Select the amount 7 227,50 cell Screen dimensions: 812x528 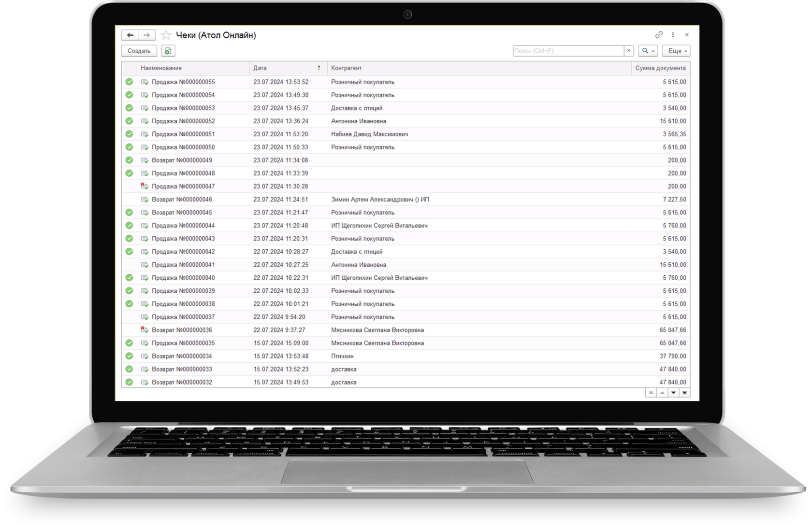(x=661, y=200)
